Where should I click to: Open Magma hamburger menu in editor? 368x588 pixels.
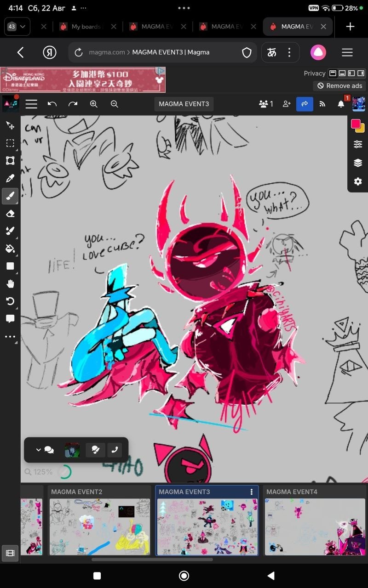(x=31, y=104)
